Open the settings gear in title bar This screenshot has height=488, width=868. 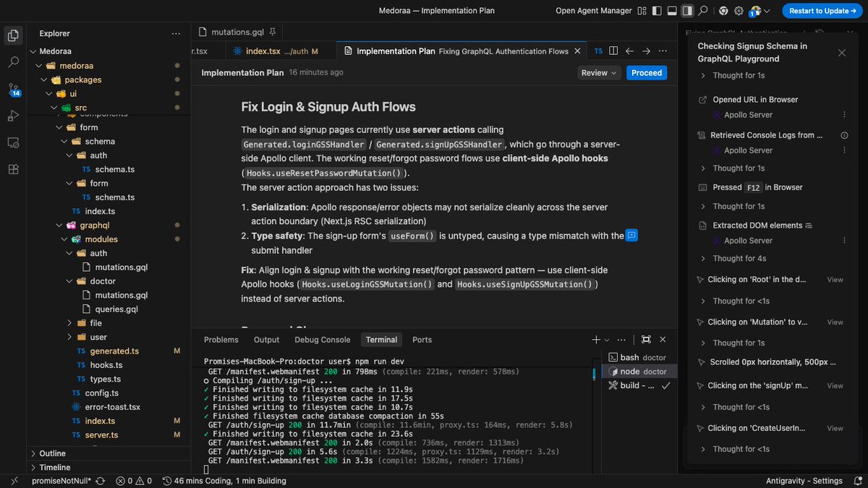point(739,11)
